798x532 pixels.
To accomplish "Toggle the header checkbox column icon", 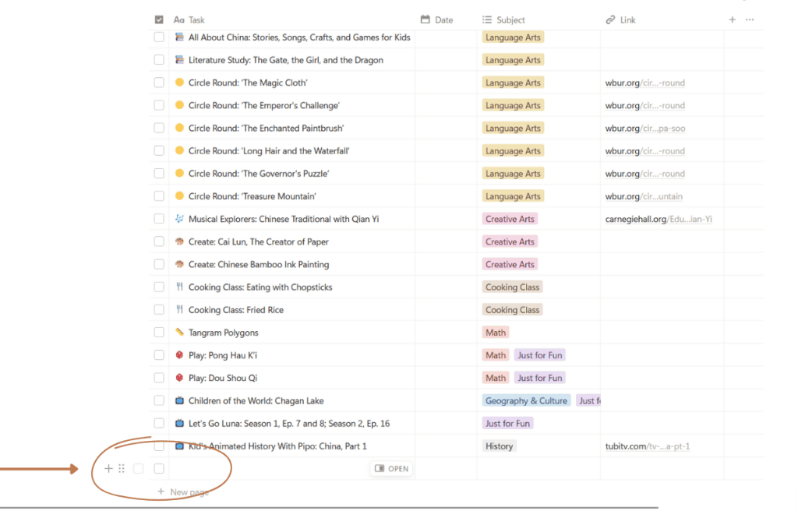I will (159, 20).
